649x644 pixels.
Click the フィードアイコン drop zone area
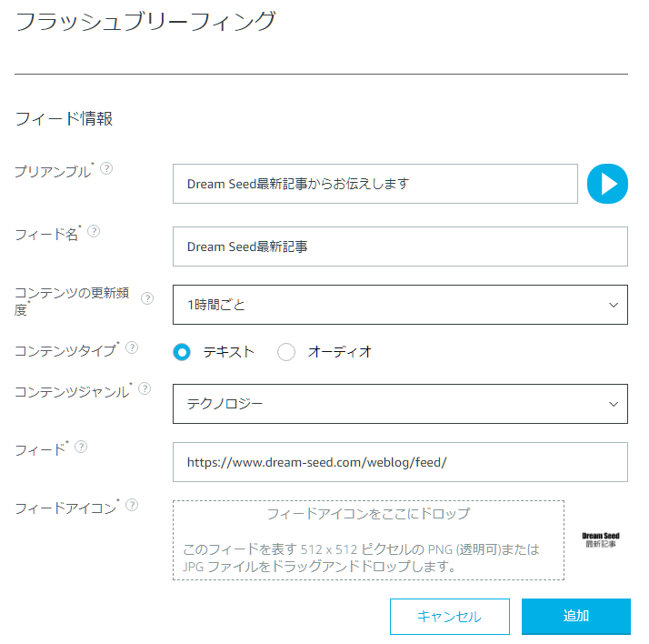(x=368, y=540)
